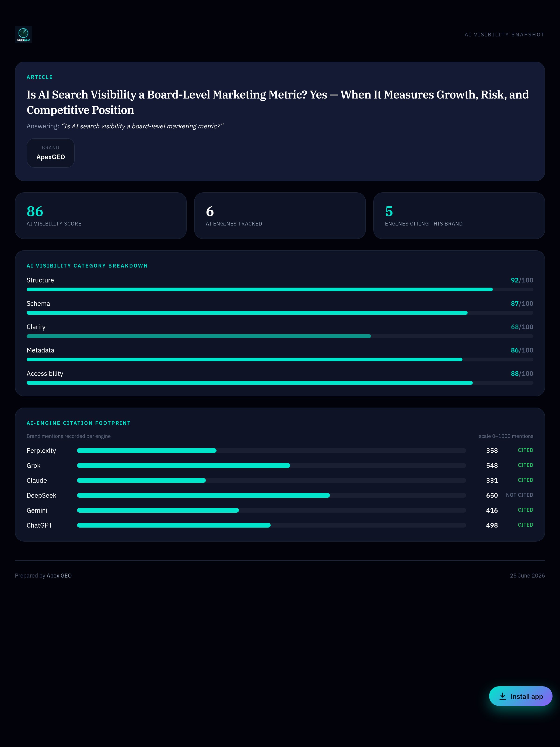Click the ARTICLE label
Image resolution: width=560 pixels, height=747 pixels.
(40, 77)
